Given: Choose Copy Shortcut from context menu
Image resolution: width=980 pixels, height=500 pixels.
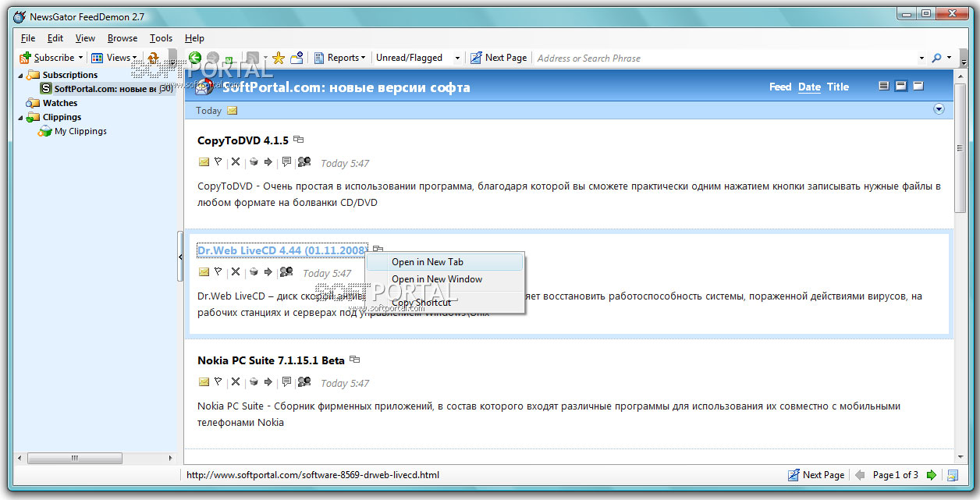Looking at the screenshot, I should coord(446,303).
